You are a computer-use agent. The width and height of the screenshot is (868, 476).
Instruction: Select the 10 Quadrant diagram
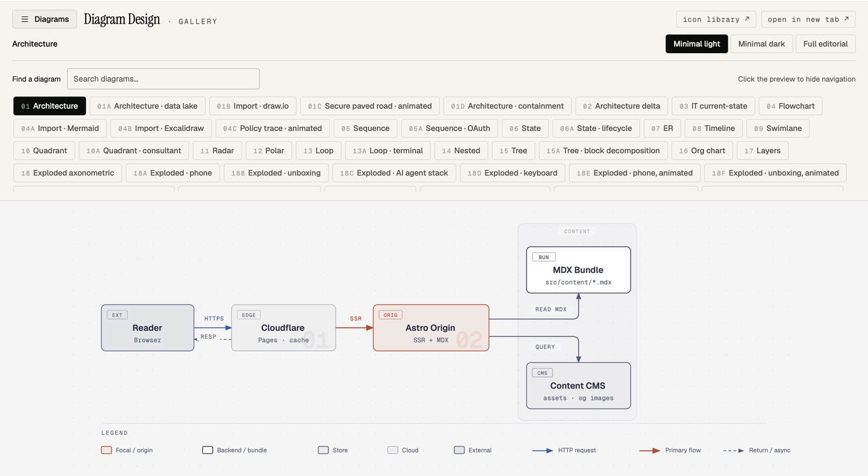(44, 151)
